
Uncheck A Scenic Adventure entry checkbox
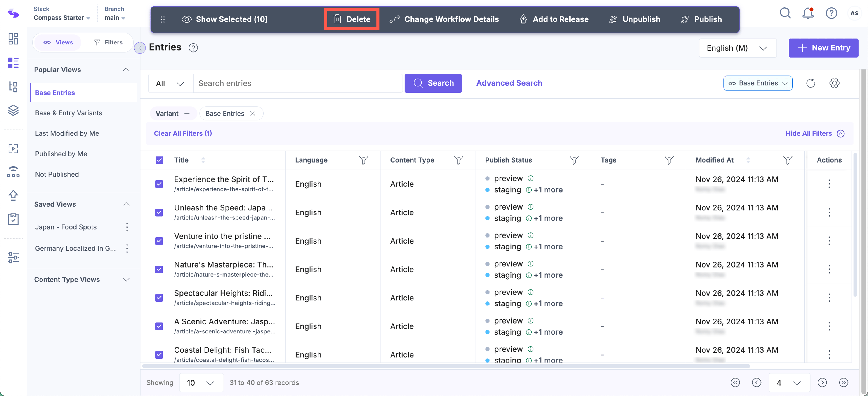click(x=159, y=326)
